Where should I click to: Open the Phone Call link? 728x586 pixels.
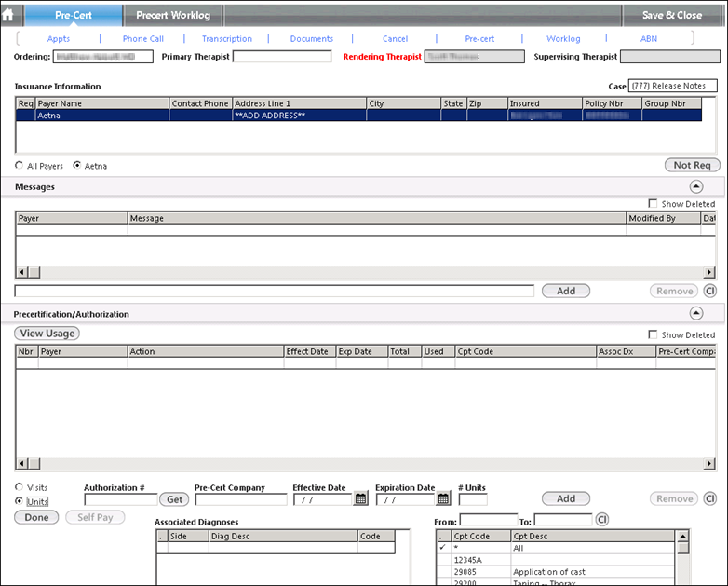(143, 39)
